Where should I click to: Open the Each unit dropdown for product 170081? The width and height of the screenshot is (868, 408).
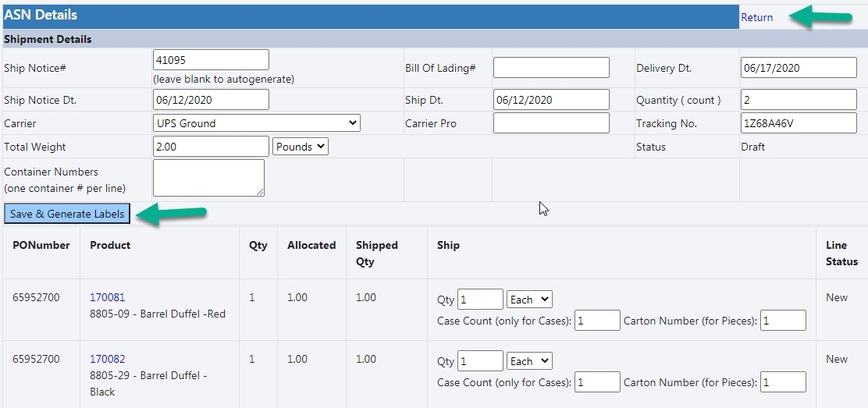click(529, 300)
